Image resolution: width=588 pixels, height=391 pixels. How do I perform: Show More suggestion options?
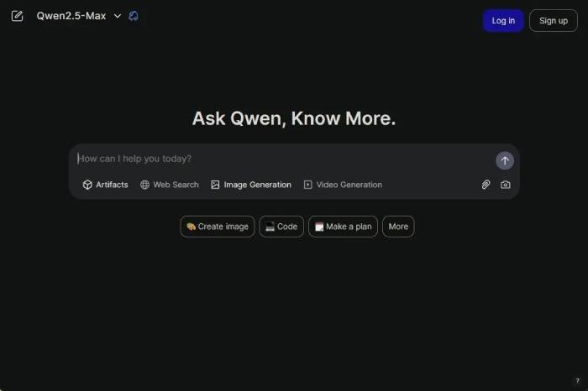pos(398,227)
